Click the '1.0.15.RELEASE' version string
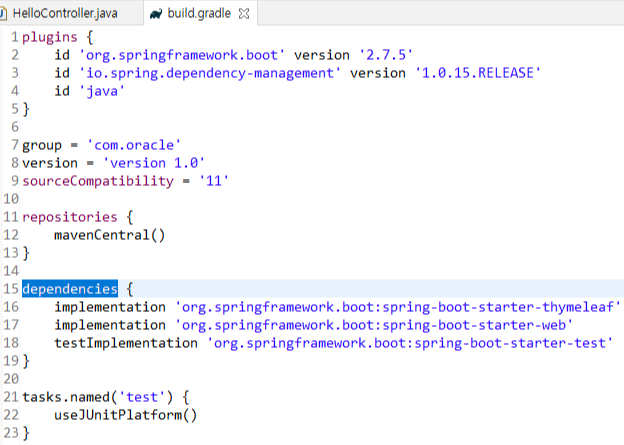 478,73
